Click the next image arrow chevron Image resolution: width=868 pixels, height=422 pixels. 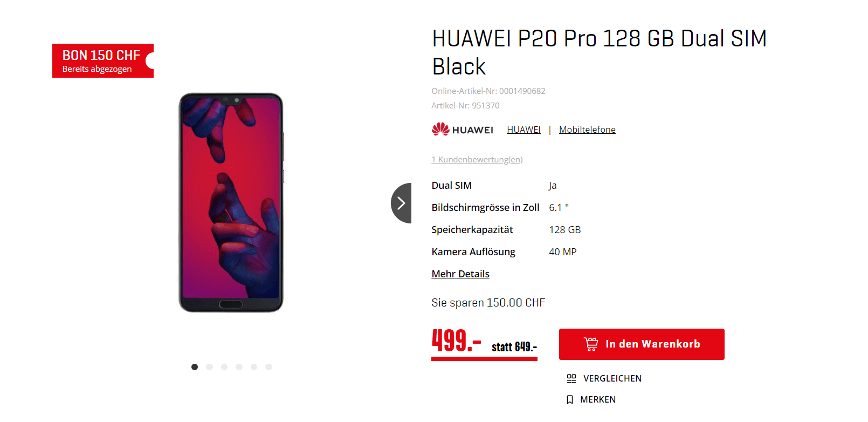click(401, 203)
